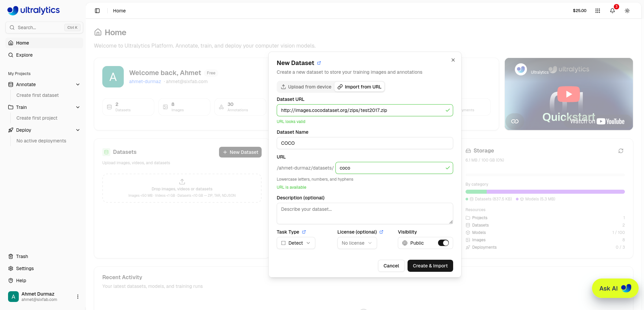Screen dimensions: 644x310
Task: Open Explore in sidebar
Action: tap(44, 55)
